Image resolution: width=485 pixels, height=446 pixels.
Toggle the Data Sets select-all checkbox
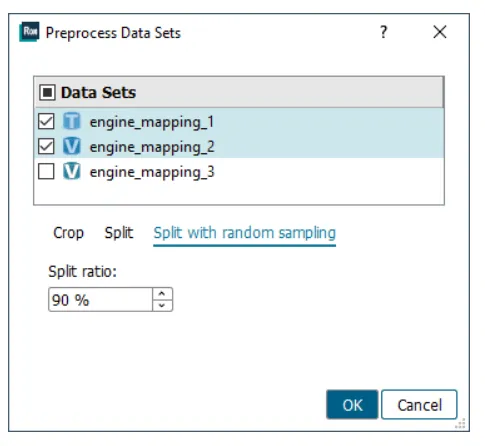click(47, 92)
